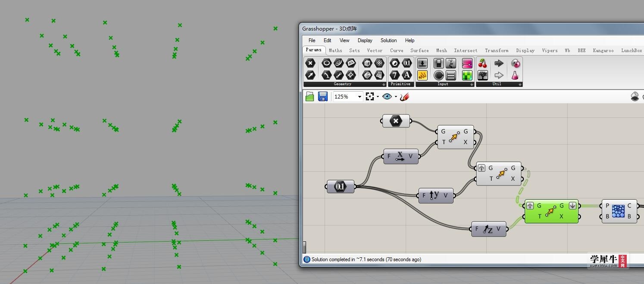Select the Unit Y vector component
This screenshot has width=644, height=284.
[x=436, y=195]
